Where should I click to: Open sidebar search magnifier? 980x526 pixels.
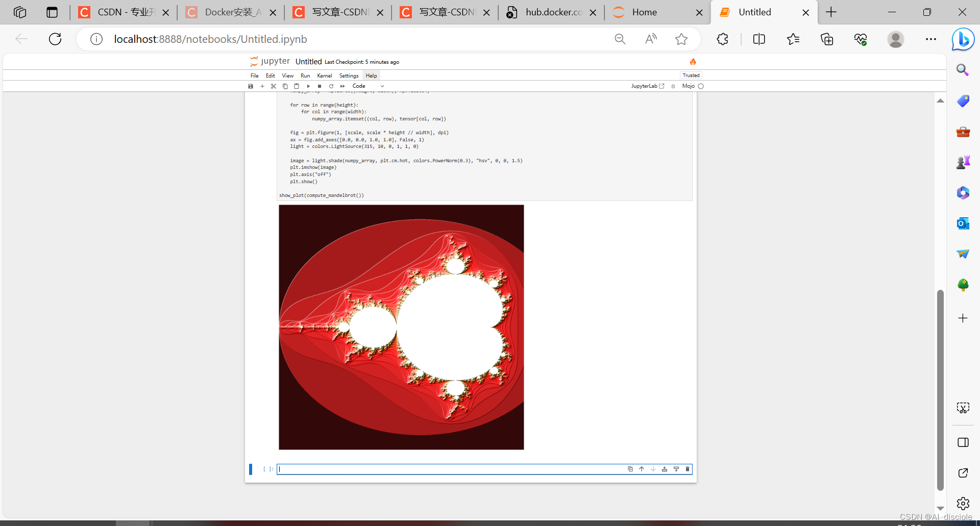tap(963, 70)
